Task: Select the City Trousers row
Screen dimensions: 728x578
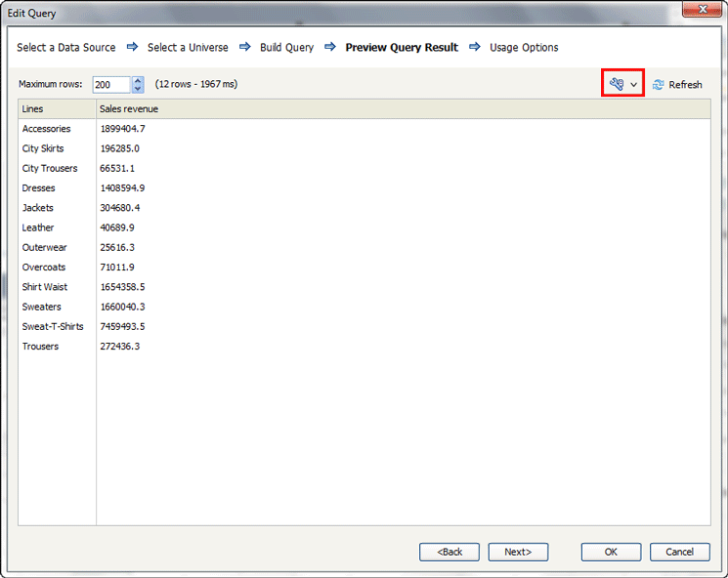Action: [x=364, y=168]
